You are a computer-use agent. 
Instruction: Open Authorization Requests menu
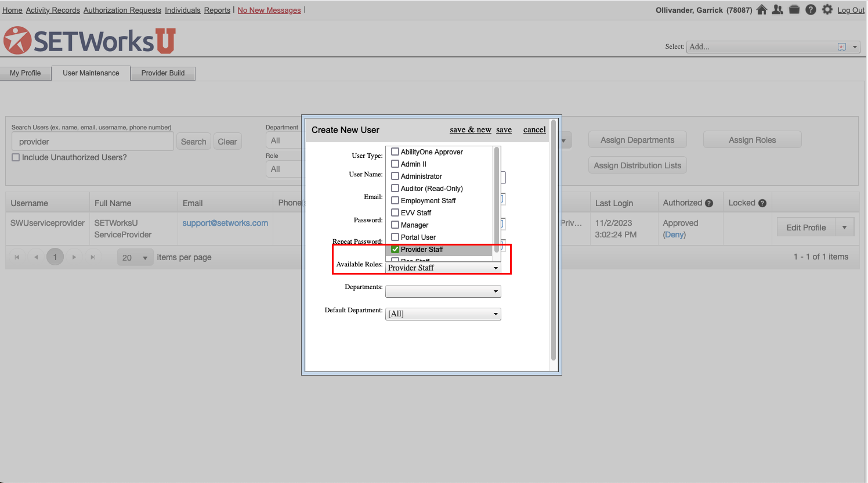coord(122,10)
